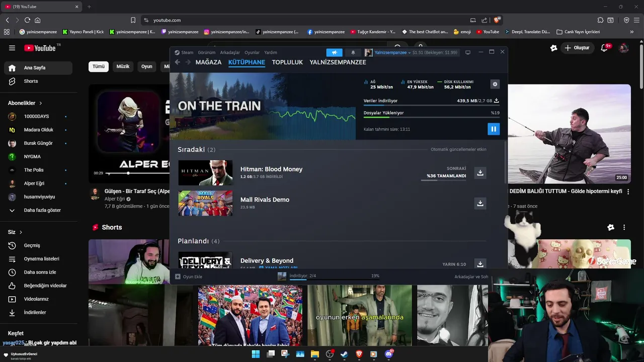Open Geçmiş in YouTube sidebar
The image size is (644, 362).
(x=38, y=245)
